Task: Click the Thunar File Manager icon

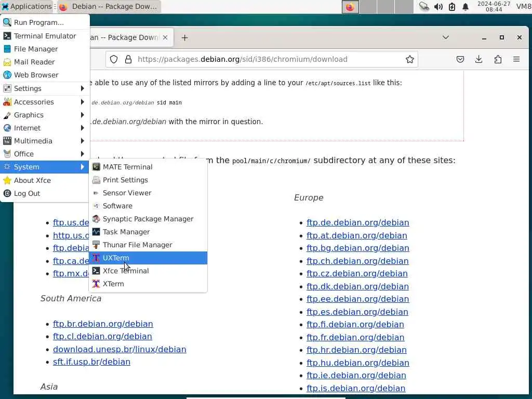Action: tap(96, 245)
